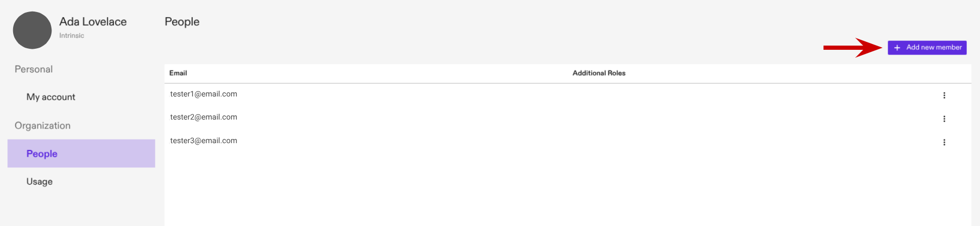This screenshot has width=980, height=226.
Task: Click kebab menu in tester3@email.com row
Action: pyautogui.click(x=944, y=143)
